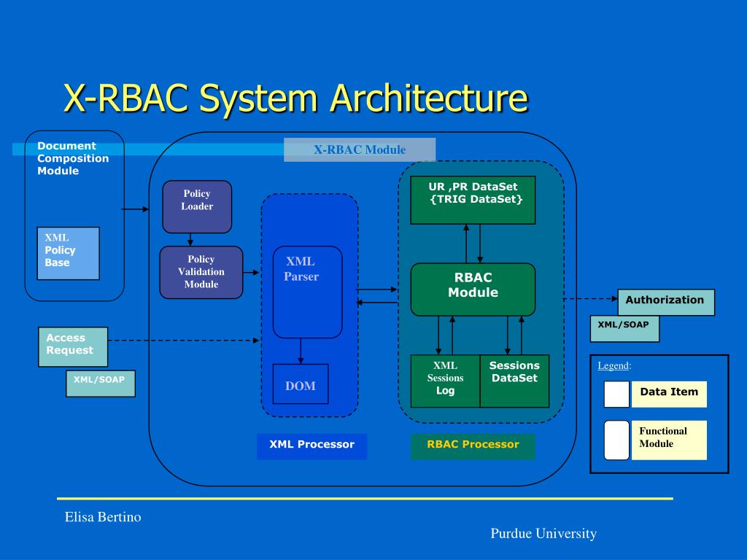This screenshot has width=747, height=560.
Task: Click the Purdue University footer text
Action: pos(543,534)
